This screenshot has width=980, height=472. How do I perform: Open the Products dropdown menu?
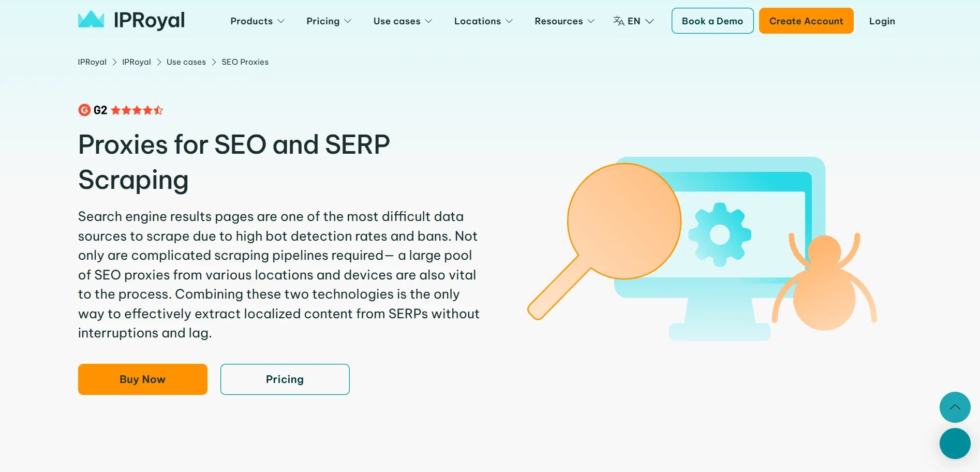(257, 21)
